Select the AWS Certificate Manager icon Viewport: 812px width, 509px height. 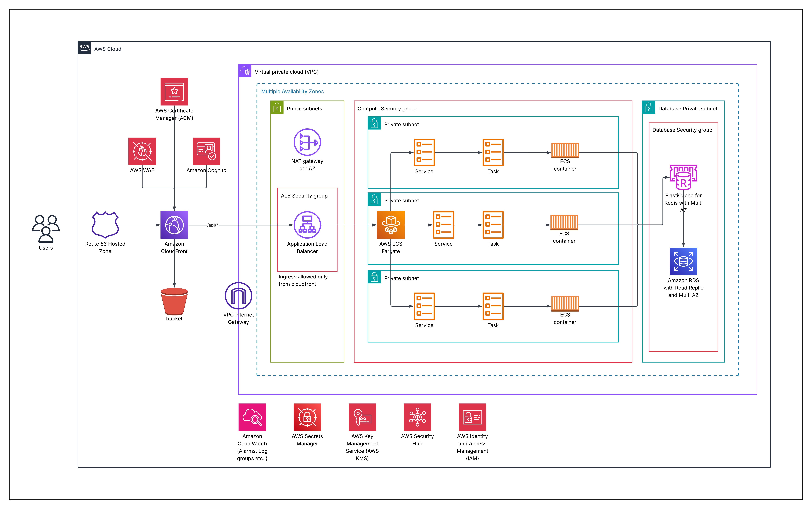174,92
